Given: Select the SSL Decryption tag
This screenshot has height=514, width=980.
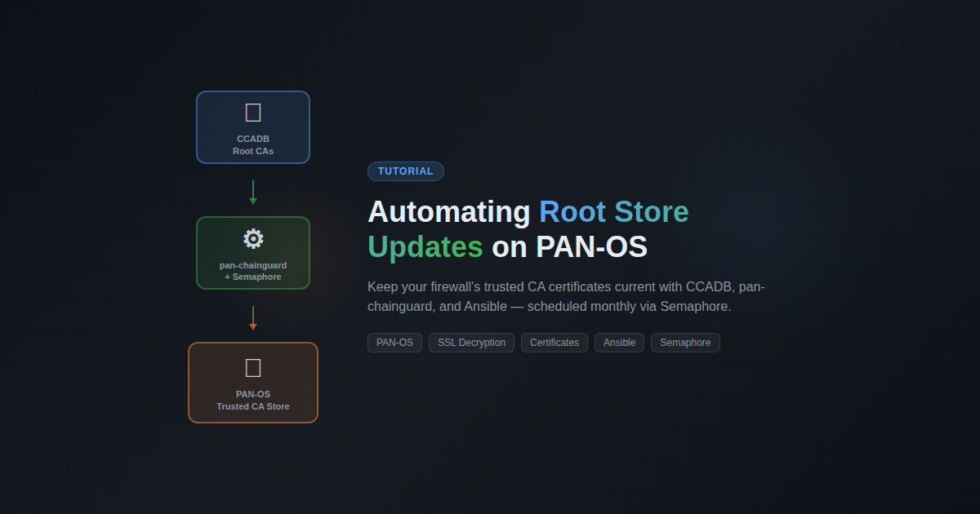Looking at the screenshot, I should pyautogui.click(x=471, y=343).
